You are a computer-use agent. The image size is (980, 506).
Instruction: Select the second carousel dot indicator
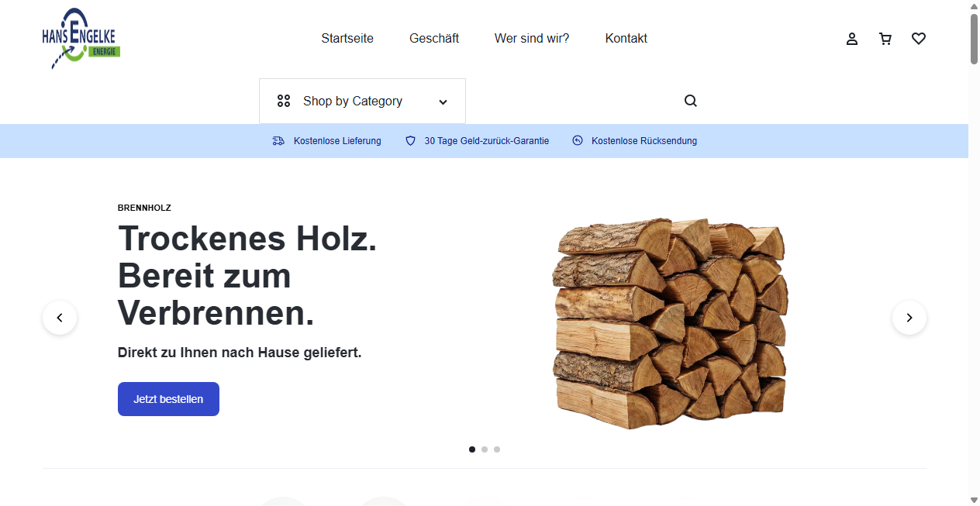pos(485,449)
